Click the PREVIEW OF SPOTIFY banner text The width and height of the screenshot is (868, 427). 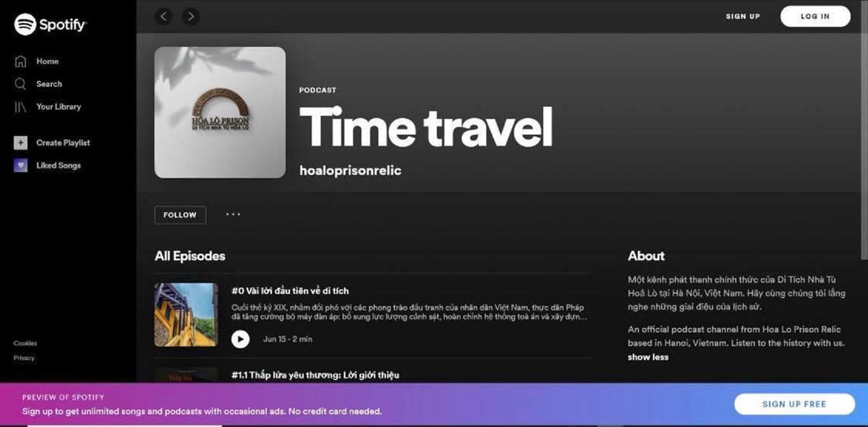tap(63, 397)
